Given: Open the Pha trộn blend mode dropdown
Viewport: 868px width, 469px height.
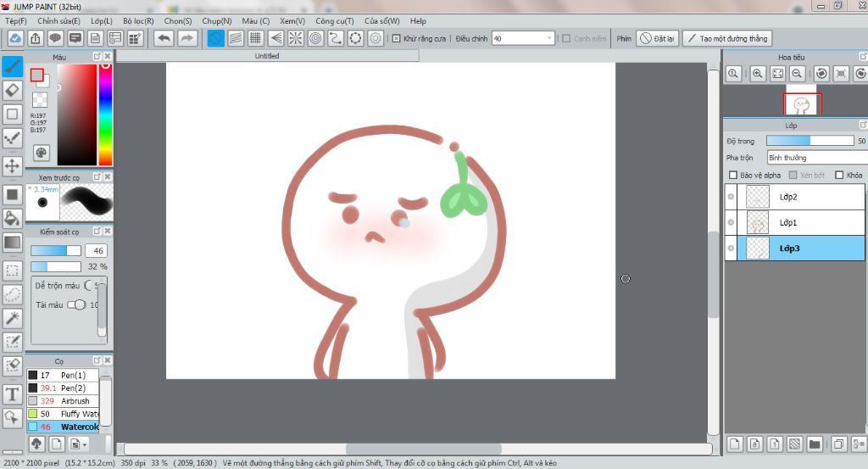Looking at the screenshot, I should [817, 158].
